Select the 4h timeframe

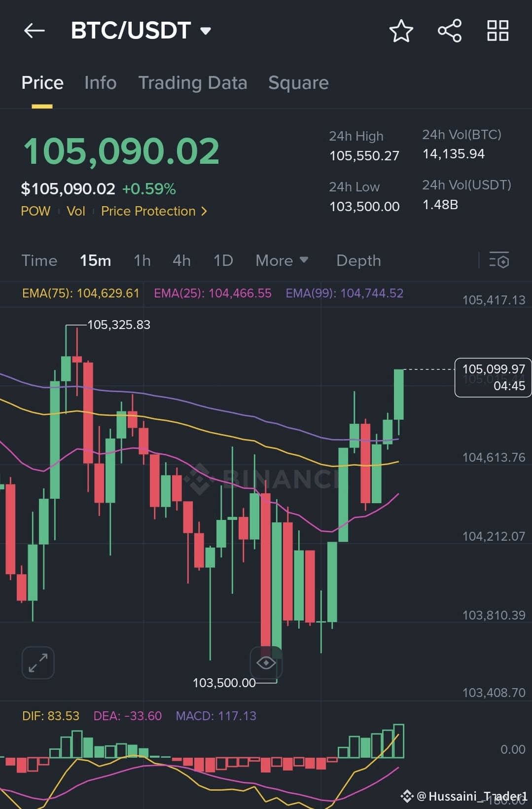[181, 260]
